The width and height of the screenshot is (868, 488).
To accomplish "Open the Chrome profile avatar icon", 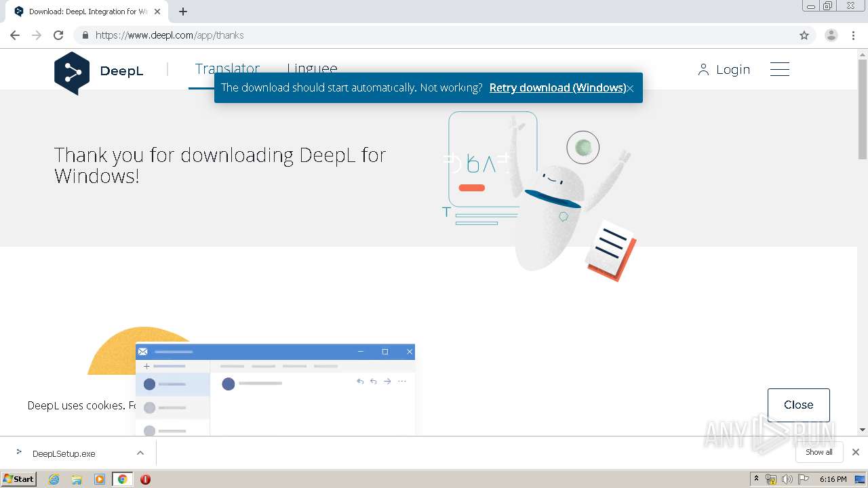I will tap(831, 35).
